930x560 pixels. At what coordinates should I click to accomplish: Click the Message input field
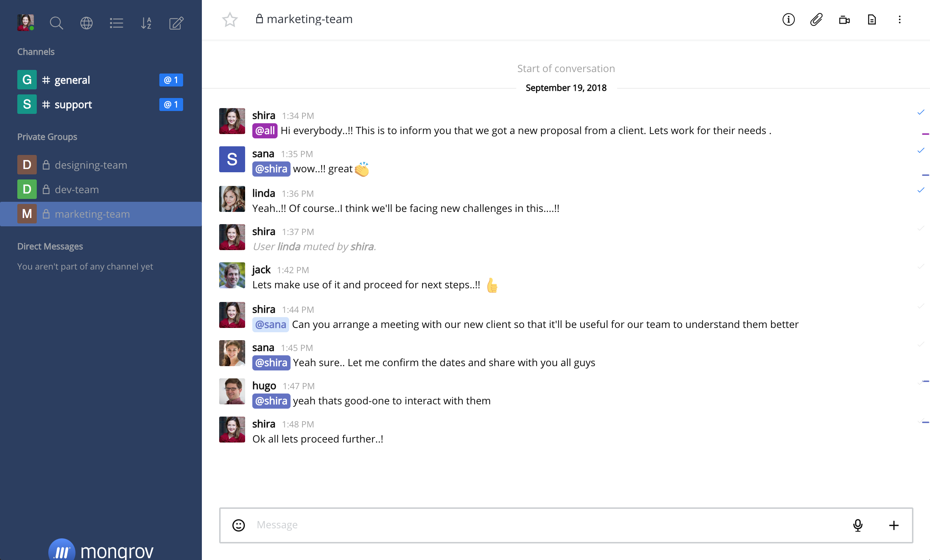tap(528, 525)
